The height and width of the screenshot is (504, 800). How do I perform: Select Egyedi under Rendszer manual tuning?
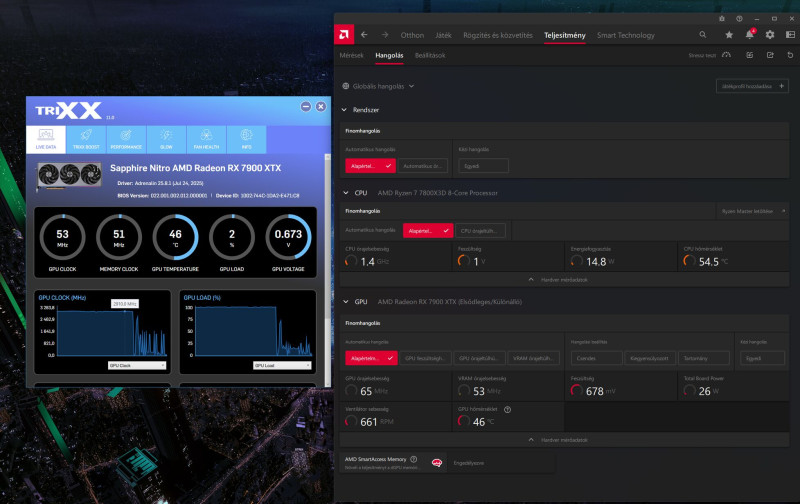(x=483, y=166)
